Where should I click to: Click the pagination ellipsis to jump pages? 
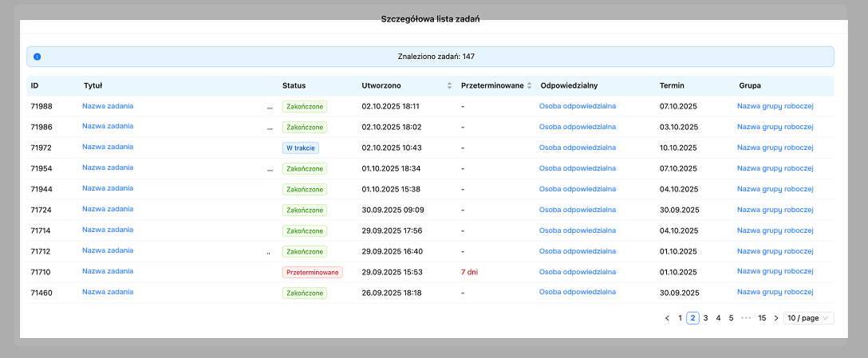coord(746,318)
